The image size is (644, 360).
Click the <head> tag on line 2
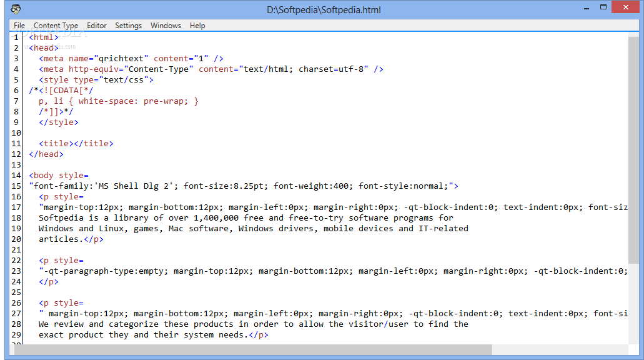44,47
